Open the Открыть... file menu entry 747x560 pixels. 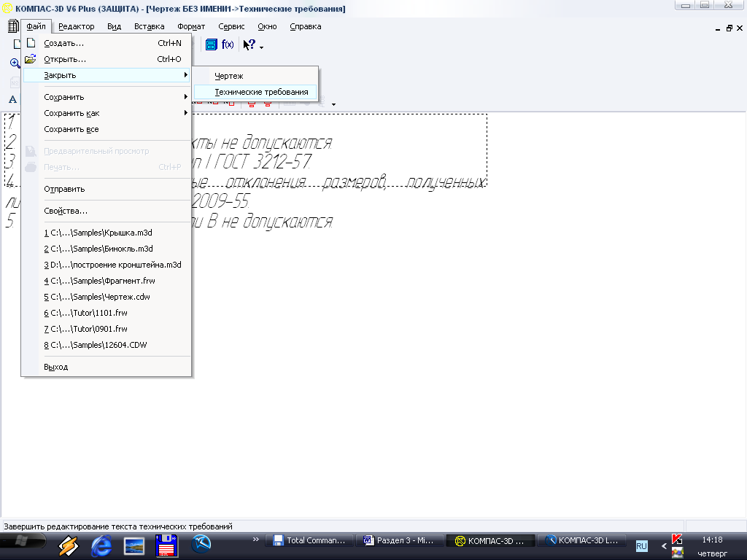point(107,60)
